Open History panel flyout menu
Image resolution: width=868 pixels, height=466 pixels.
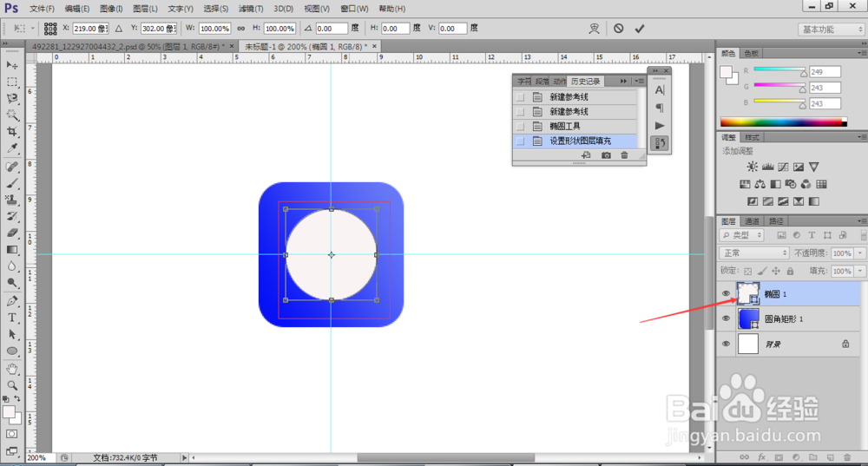point(640,82)
